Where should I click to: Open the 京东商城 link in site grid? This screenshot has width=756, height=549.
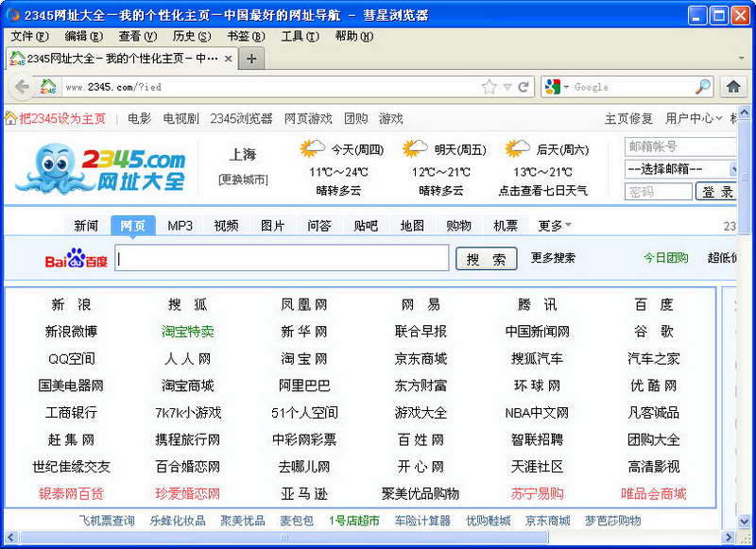click(x=421, y=359)
